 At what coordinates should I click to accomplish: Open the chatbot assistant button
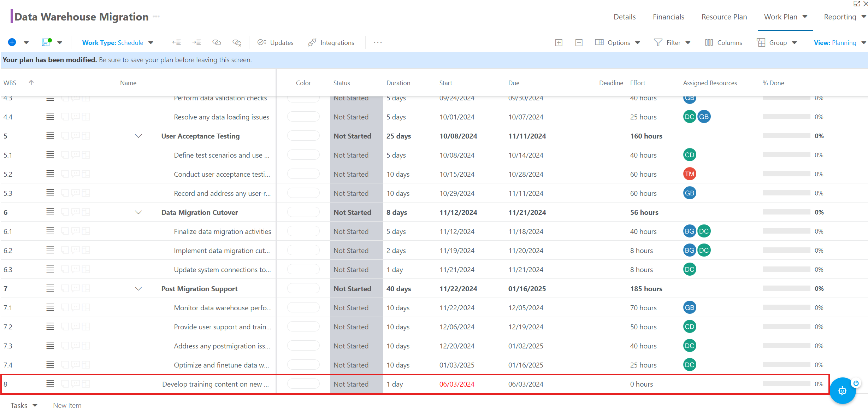coord(842,390)
